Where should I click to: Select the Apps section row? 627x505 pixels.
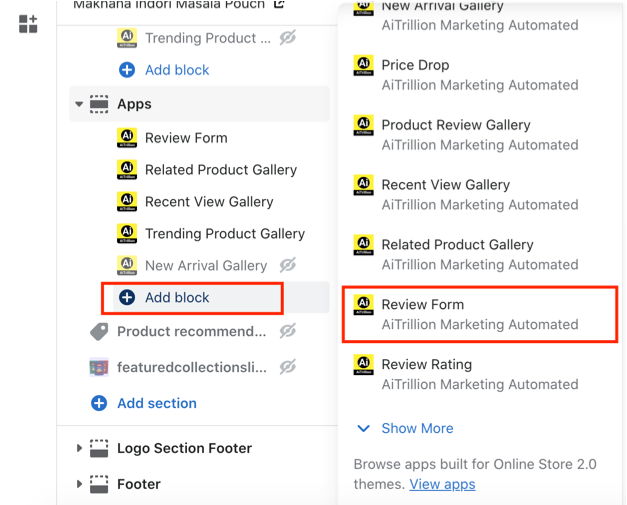(x=200, y=104)
